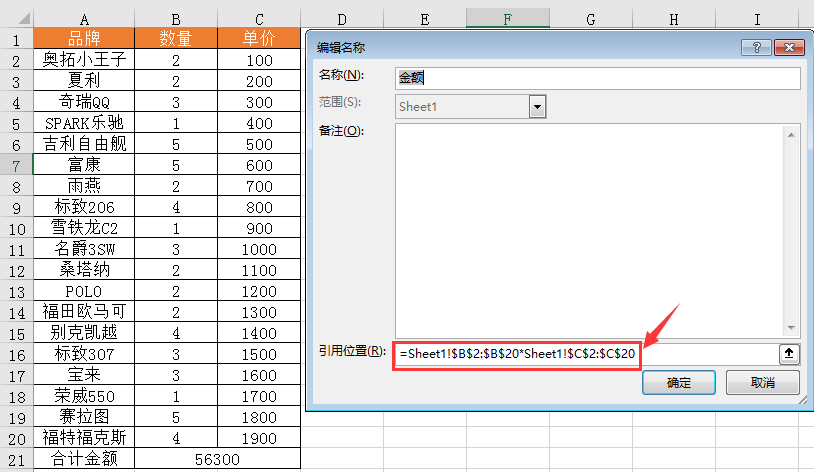Click cell containing 雪铁龙C2
The width and height of the screenshot is (814, 472).
84,228
